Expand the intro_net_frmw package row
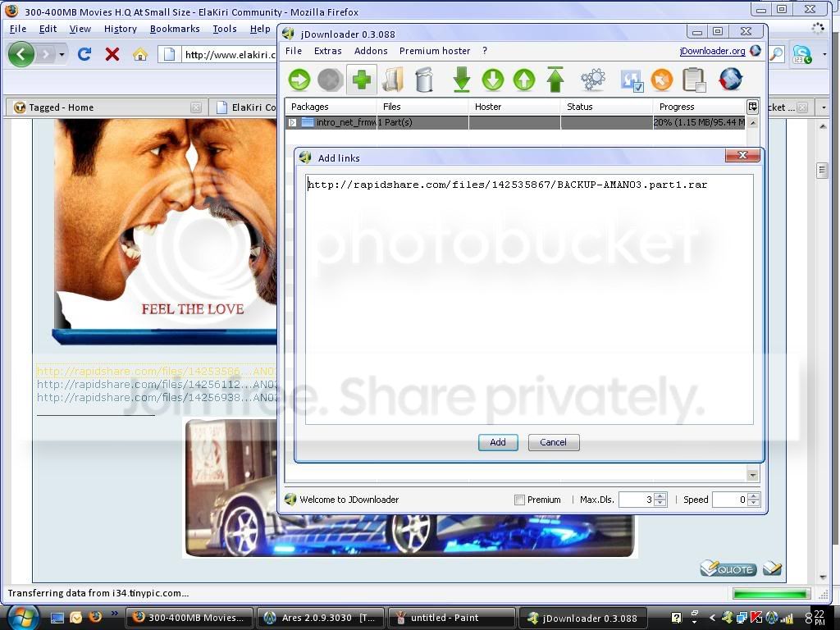This screenshot has width=840, height=630. point(293,123)
